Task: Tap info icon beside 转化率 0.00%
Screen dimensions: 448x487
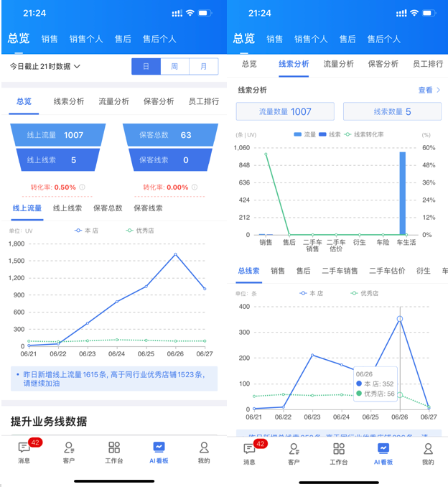Action: tap(195, 187)
